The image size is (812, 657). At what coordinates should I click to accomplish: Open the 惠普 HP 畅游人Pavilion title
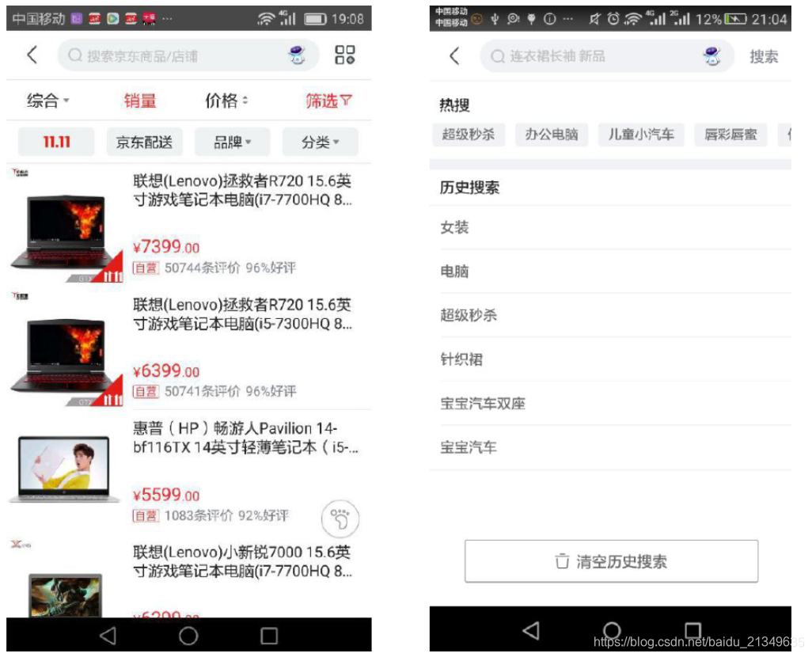tap(245, 438)
